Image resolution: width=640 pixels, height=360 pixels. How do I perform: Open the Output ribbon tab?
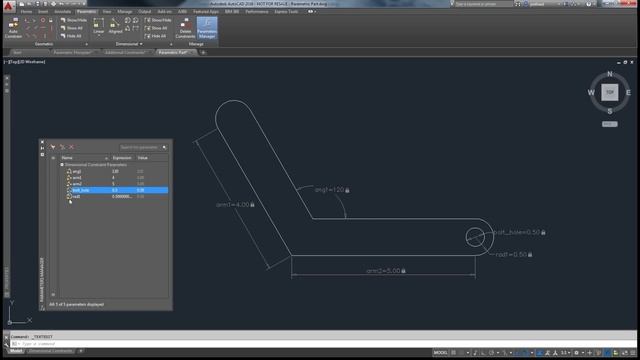click(x=144, y=11)
